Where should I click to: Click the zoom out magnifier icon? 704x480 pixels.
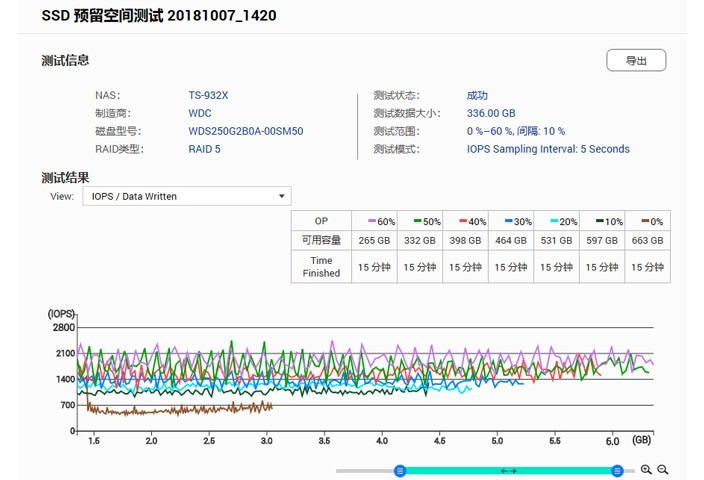[662, 470]
